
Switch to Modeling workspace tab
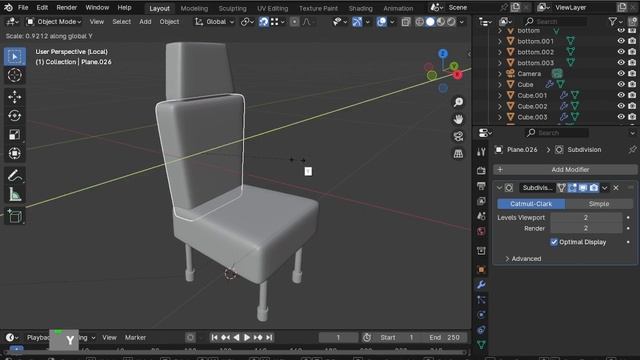(x=194, y=8)
